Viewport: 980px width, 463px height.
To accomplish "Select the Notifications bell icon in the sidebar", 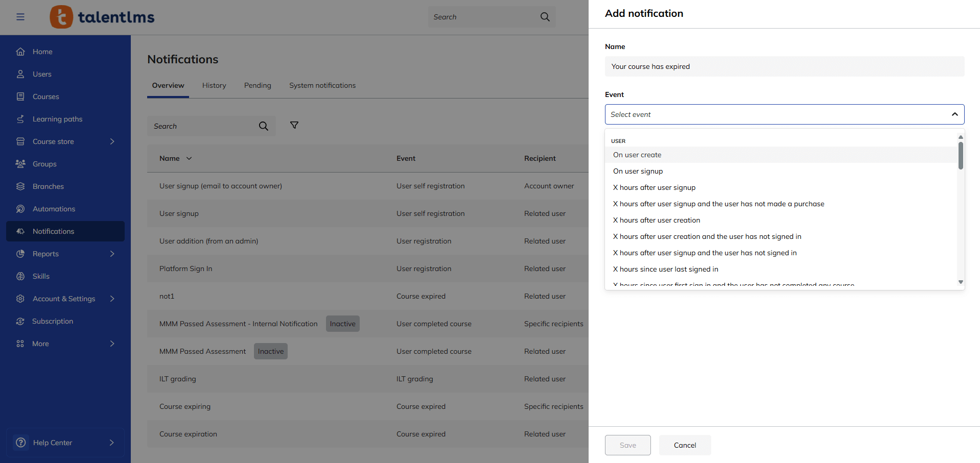I will [x=20, y=231].
